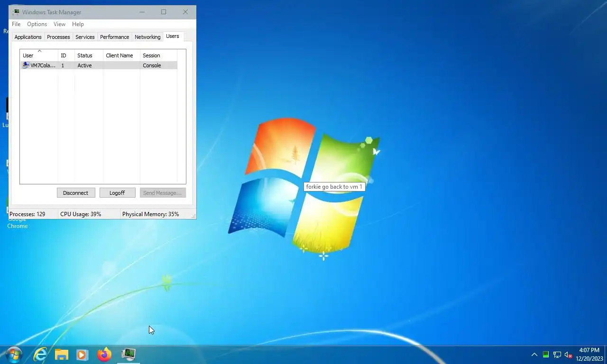Screen dimensions: 607x364
Task: Click CPU Usage: 39% status entry
Action: pos(81,214)
